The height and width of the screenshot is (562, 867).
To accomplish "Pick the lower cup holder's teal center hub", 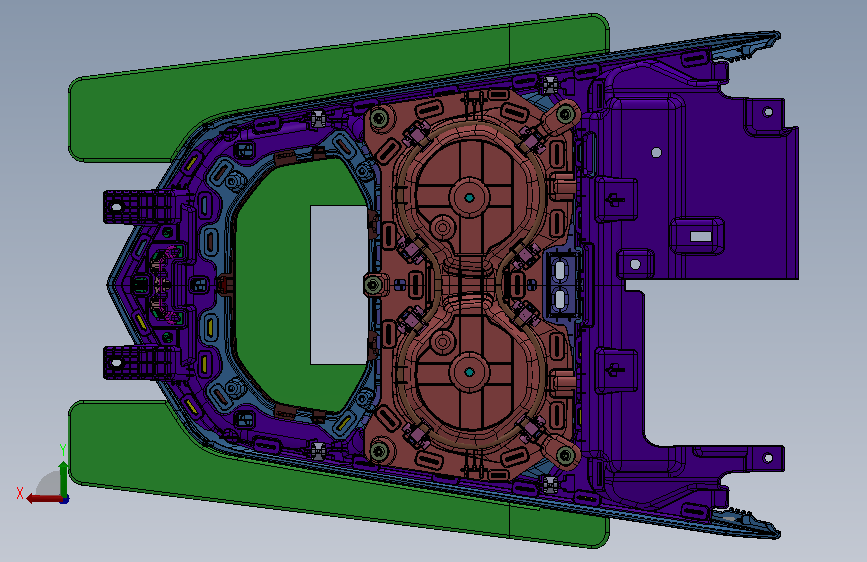I will 469,372.
